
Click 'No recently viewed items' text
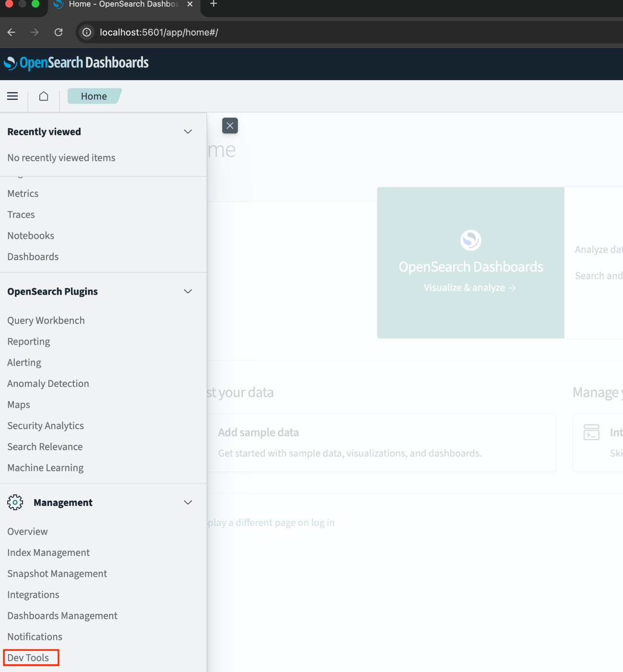(61, 158)
